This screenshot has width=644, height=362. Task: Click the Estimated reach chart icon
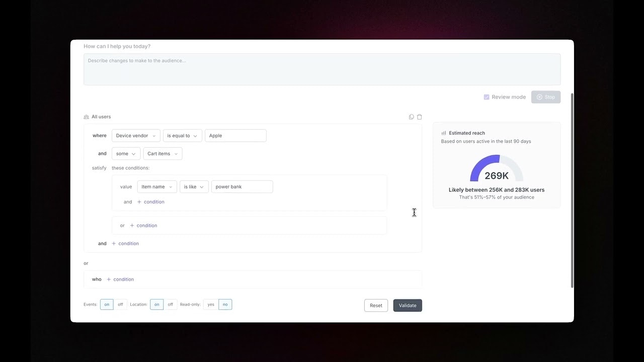point(443,133)
